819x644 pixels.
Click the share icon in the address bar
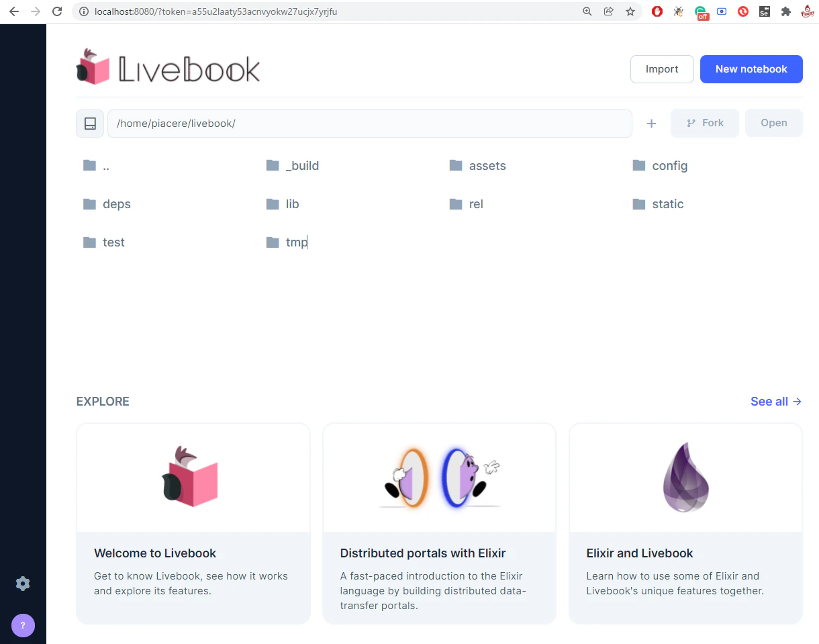pos(609,11)
